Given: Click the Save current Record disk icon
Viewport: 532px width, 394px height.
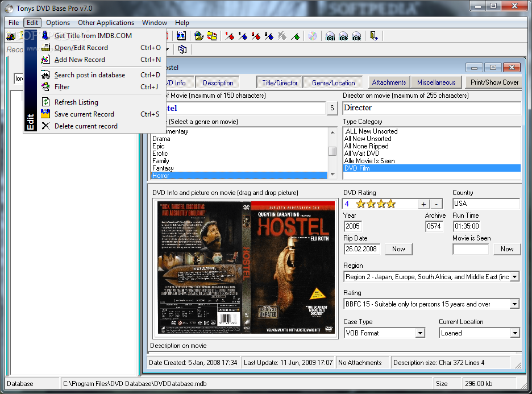Looking at the screenshot, I should [x=45, y=114].
